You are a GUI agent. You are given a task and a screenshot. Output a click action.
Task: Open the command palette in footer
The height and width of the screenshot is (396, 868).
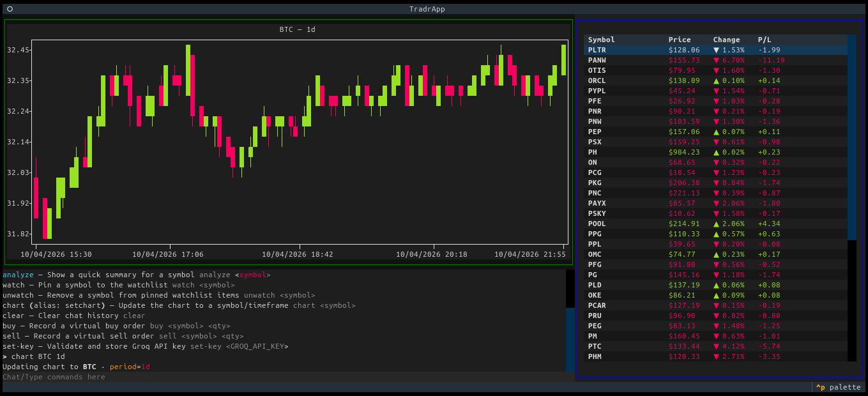pos(840,387)
